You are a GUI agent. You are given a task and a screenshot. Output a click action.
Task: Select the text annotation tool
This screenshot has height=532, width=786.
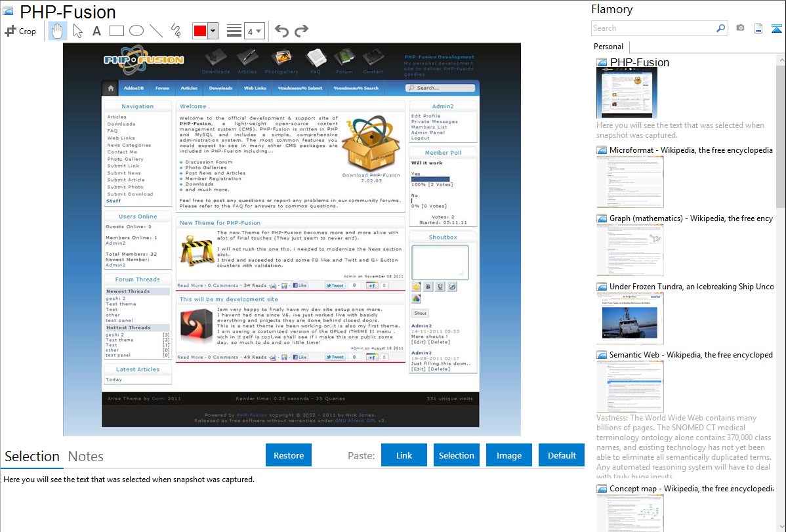(x=96, y=31)
